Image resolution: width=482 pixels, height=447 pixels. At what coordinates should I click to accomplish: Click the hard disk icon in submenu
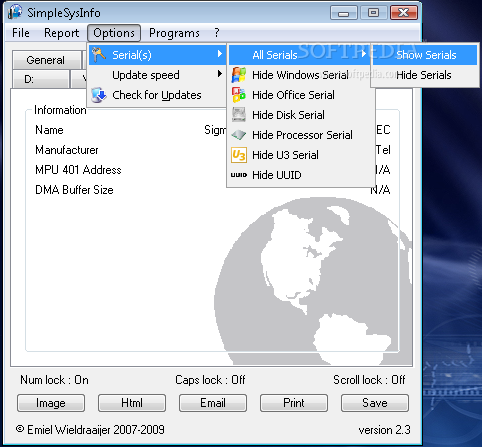[x=239, y=115]
